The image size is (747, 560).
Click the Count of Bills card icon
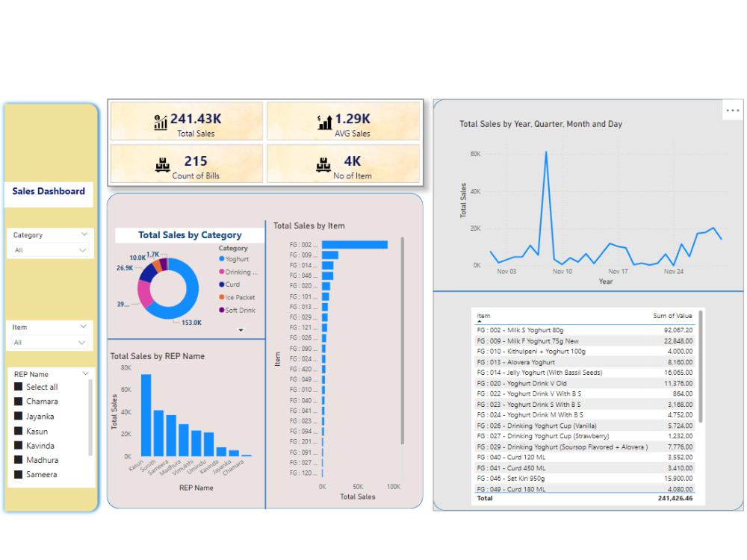point(162,165)
